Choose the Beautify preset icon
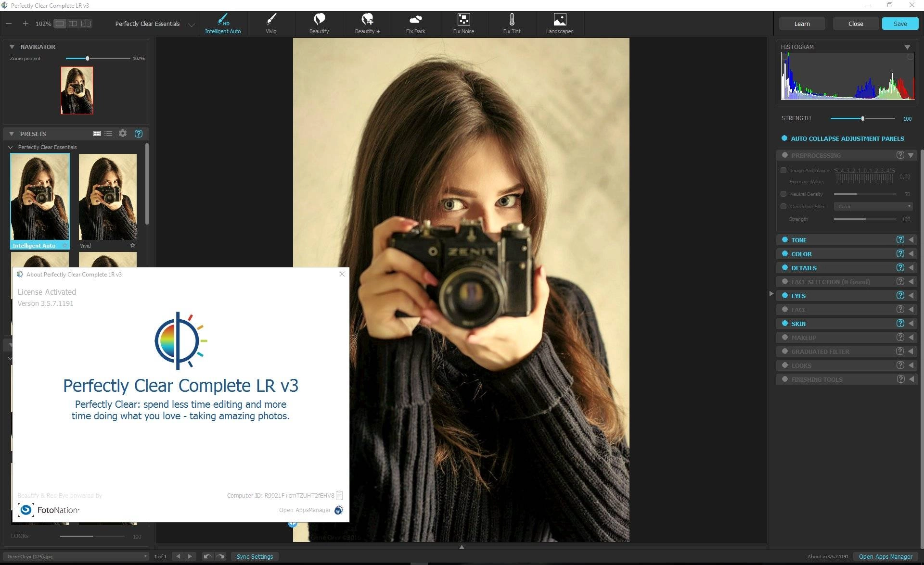The height and width of the screenshot is (565, 924). (319, 24)
